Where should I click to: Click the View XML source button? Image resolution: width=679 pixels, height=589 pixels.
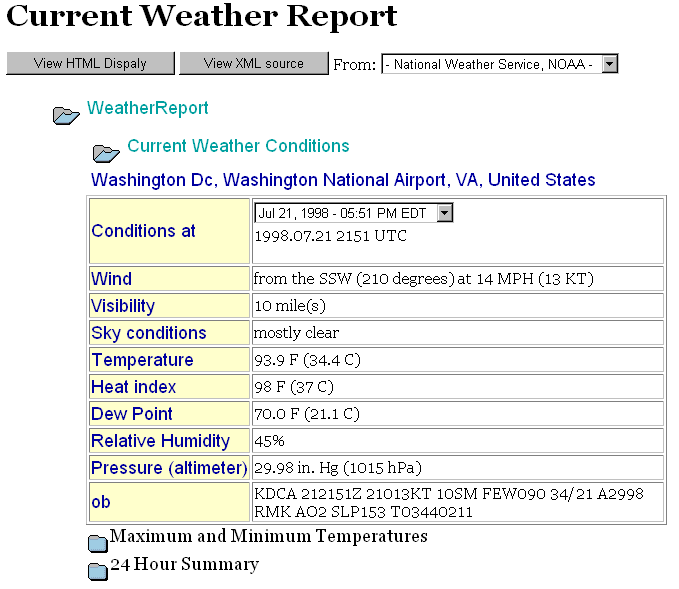(x=253, y=63)
